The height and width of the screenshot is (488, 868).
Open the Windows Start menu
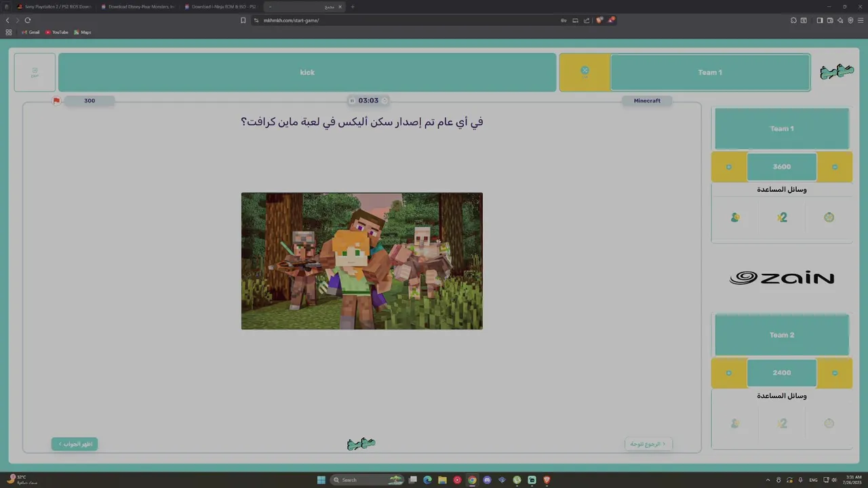(x=321, y=480)
